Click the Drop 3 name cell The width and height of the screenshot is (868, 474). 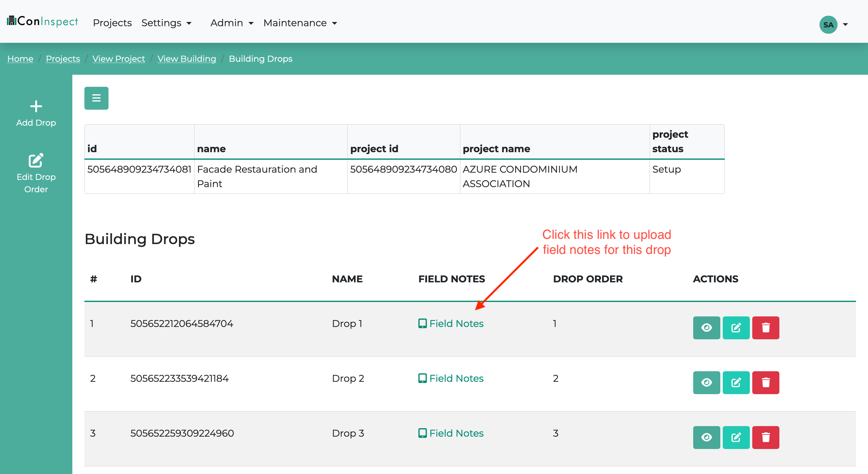click(x=348, y=433)
